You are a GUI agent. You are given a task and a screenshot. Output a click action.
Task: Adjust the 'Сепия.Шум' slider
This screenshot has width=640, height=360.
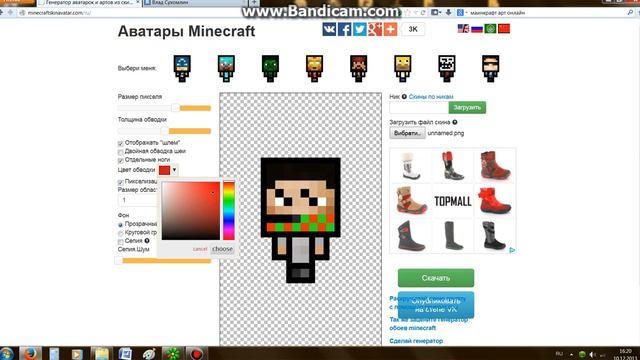163,260
